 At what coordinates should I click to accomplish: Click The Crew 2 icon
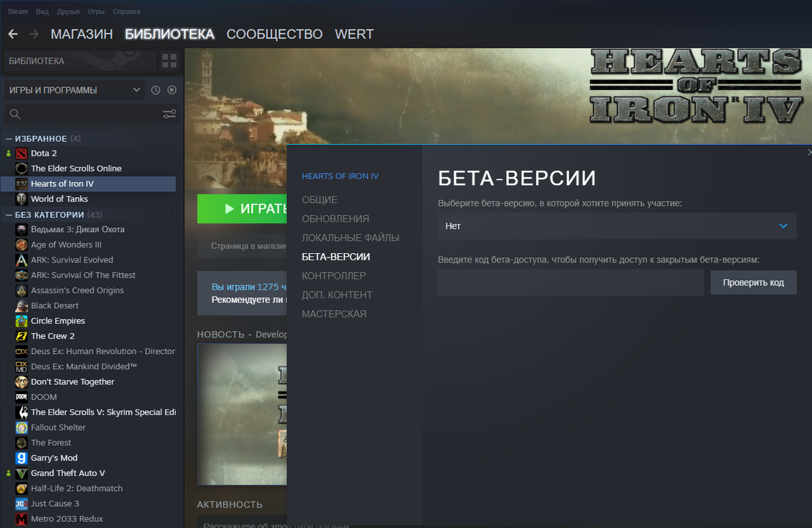[21, 336]
